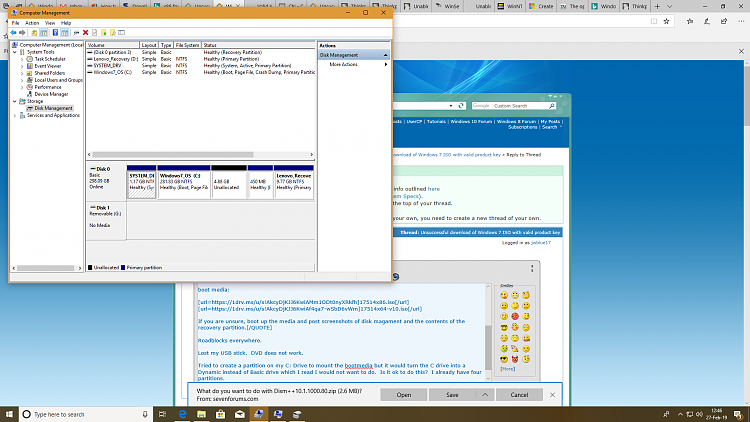The width and height of the screenshot is (750, 422).
Task: Open a new Edge tab with the plus
Action: 657,6
